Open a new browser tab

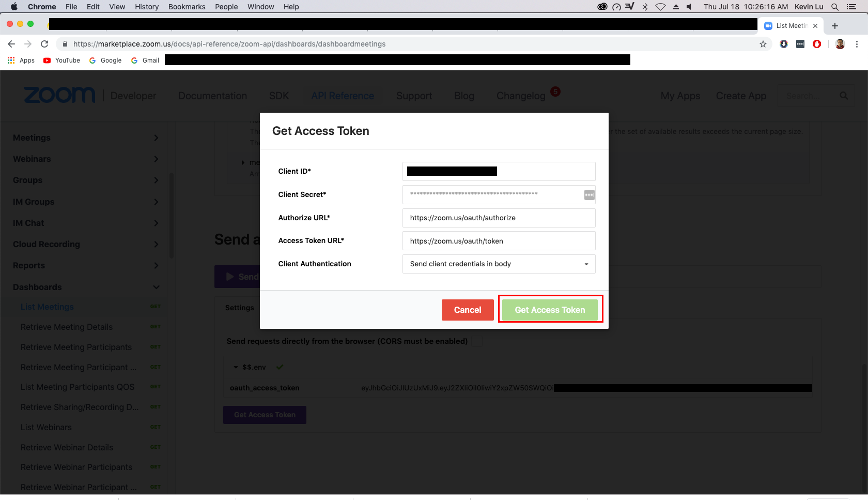835,26
